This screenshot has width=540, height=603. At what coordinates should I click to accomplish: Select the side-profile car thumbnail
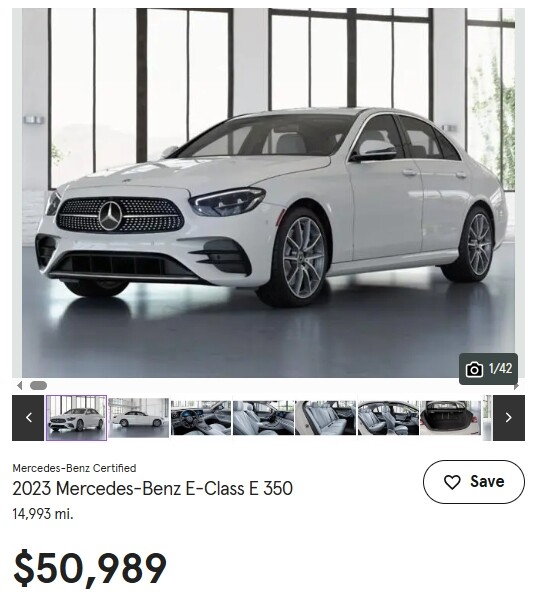pyautogui.click(x=139, y=418)
